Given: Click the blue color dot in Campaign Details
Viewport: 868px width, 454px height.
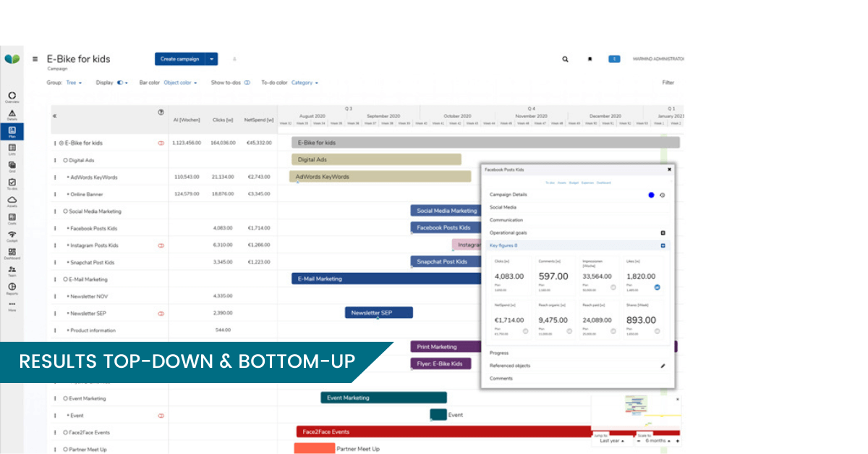Looking at the screenshot, I should (651, 195).
